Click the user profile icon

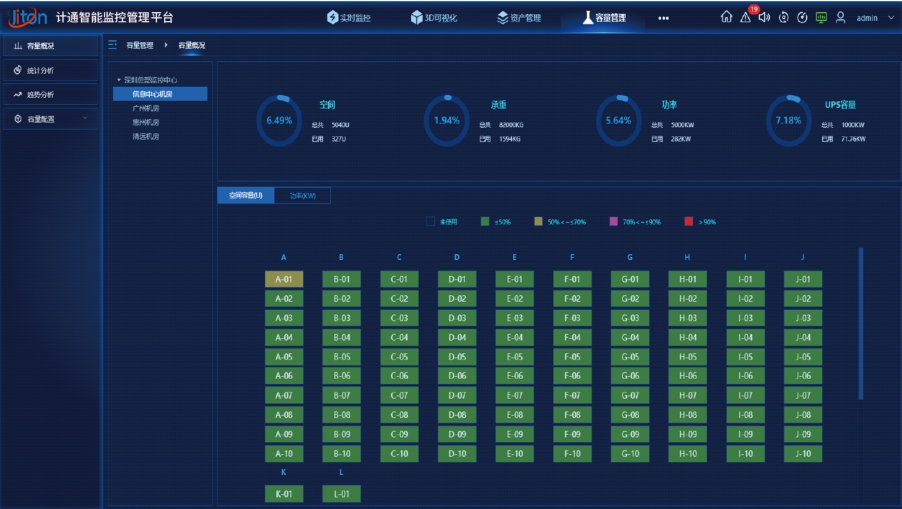click(x=841, y=17)
